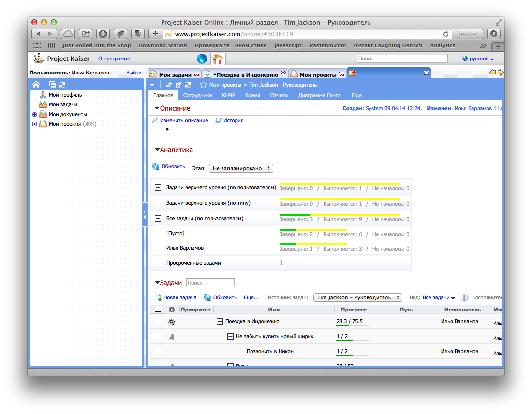The image size is (532, 414).
Task: Focus the top Поиск search field
Action: [402, 59]
